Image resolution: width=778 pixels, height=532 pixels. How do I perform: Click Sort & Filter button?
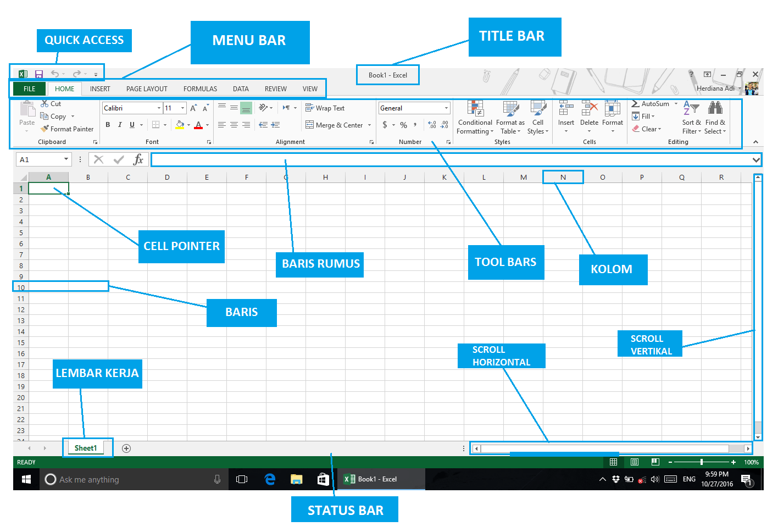691,117
